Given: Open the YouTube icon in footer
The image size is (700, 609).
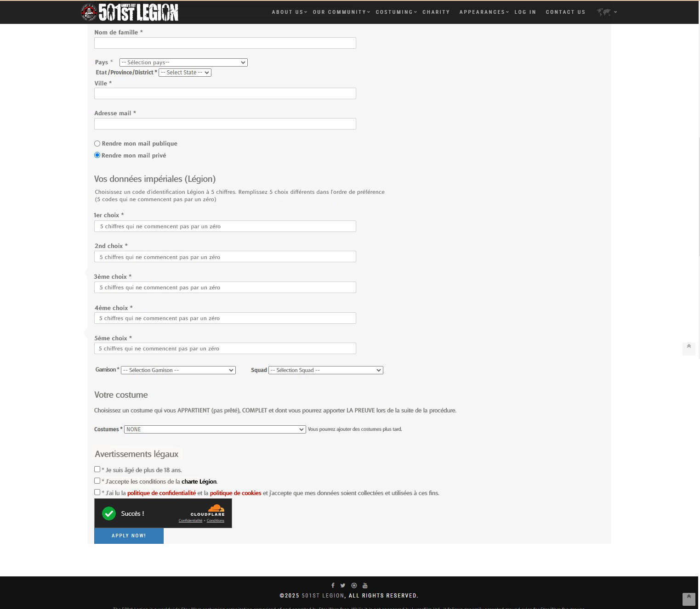Looking at the screenshot, I should [365, 585].
